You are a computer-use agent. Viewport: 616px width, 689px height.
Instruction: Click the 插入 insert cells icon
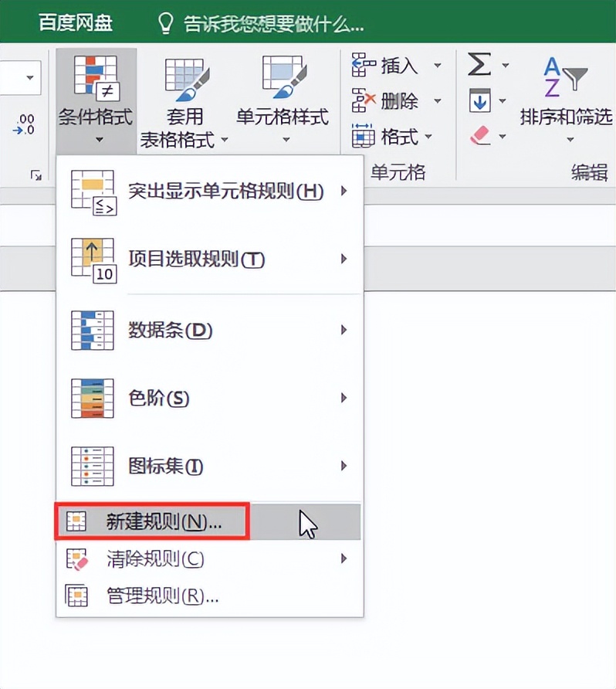tap(364, 65)
